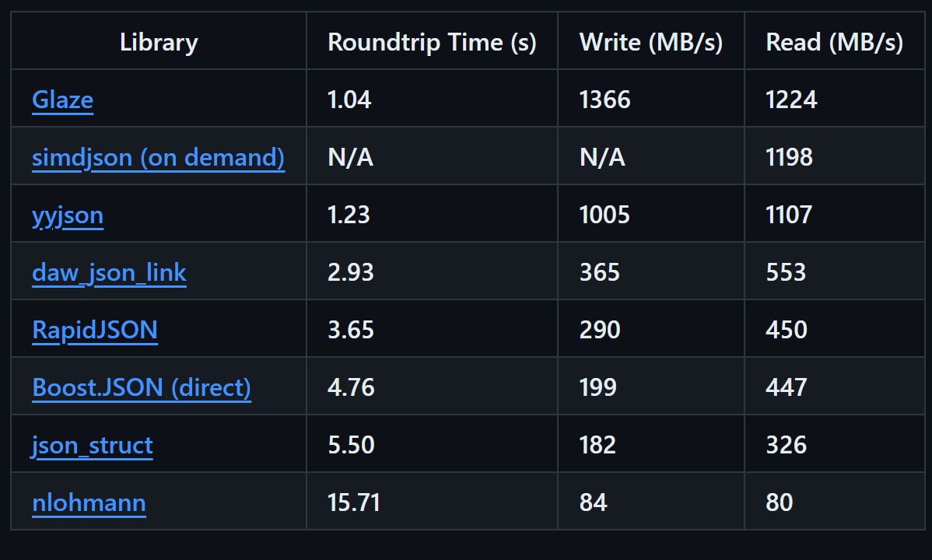Open the simdjson (on demand) link
Viewport: 932px width, 560px height.
158,157
